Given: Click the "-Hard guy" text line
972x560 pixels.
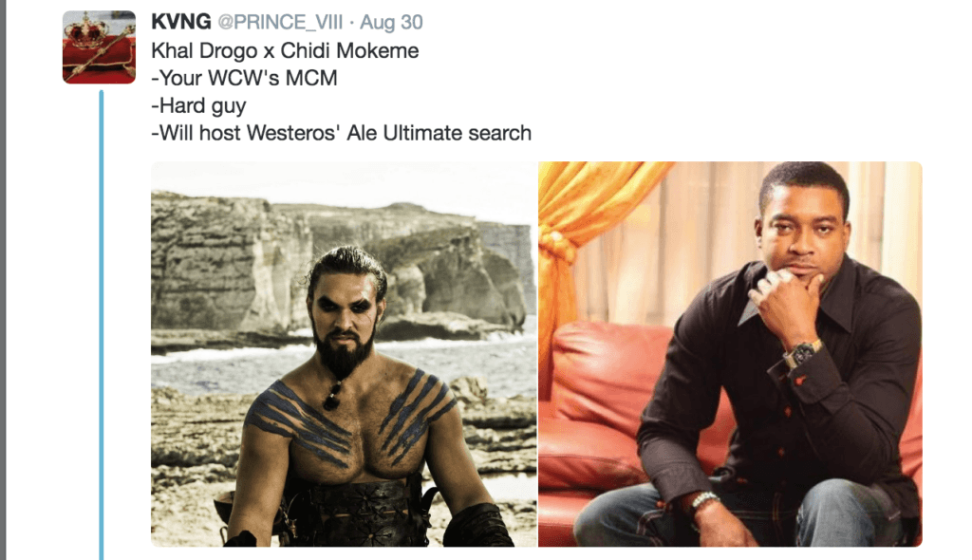Looking at the screenshot, I should (198, 106).
